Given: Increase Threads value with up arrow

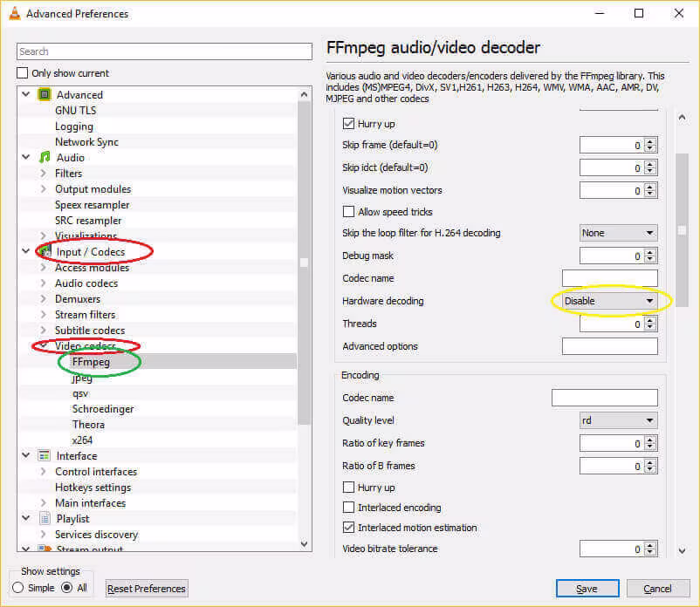Looking at the screenshot, I should (650, 320).
